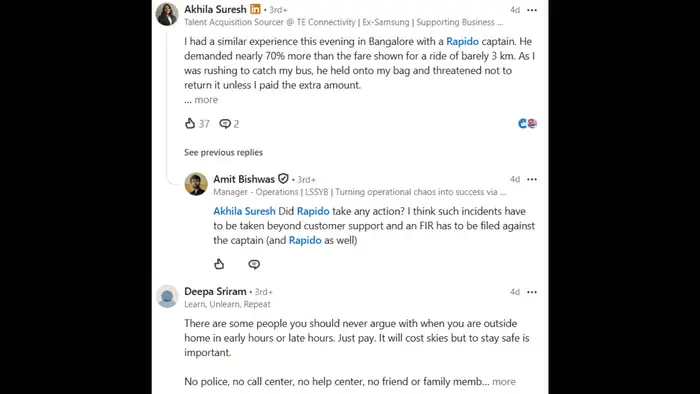
Task: Open LinkedIn premium badge beside Akhila Suresh
Action: pyautogui.click(x=255, y=9)
